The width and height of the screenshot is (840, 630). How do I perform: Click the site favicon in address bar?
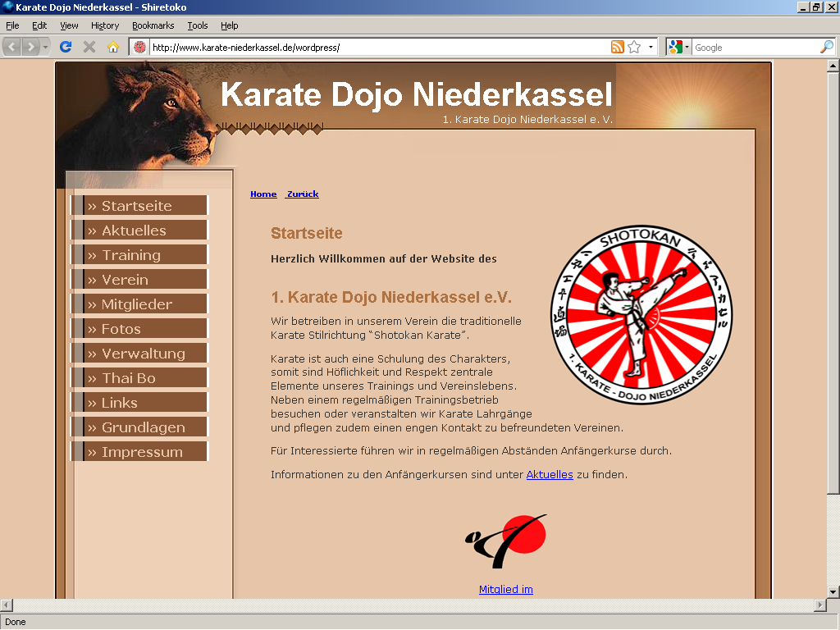pos(140,47)
